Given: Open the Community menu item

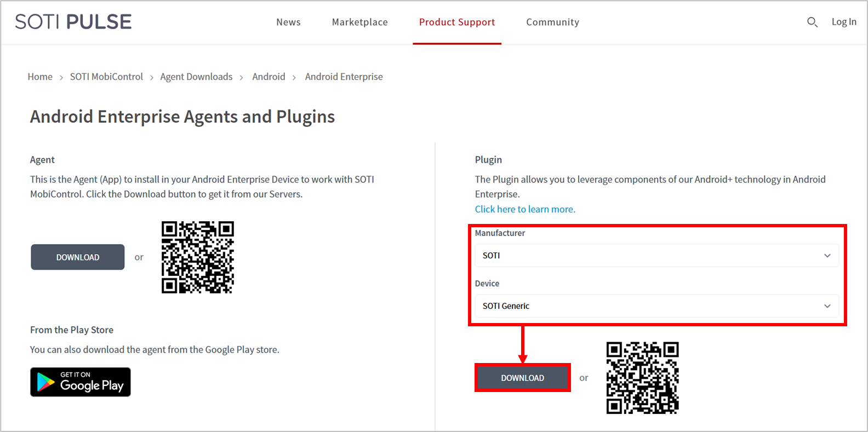Looking at the screenshot, I should click(x=553, y=22).
